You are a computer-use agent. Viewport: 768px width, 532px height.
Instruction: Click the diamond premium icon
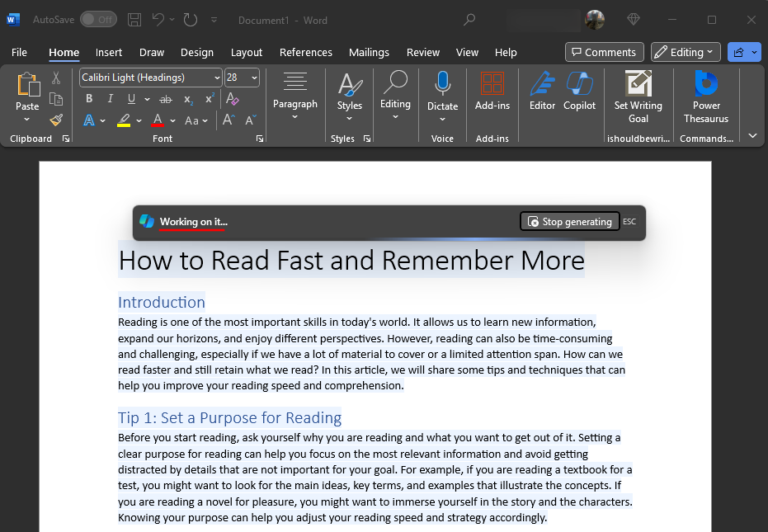(634, 20)
